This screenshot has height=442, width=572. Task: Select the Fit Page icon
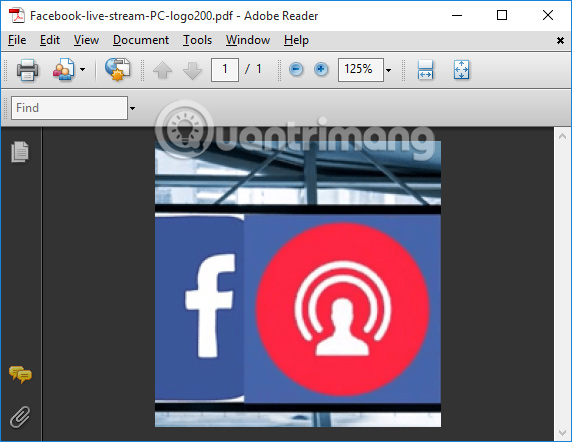pos(461,70)
